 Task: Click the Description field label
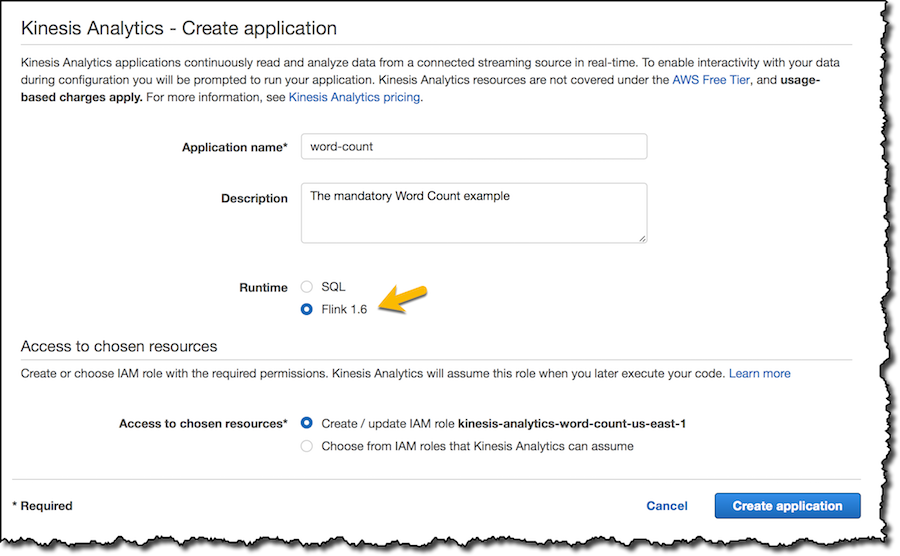pos(254,199)
